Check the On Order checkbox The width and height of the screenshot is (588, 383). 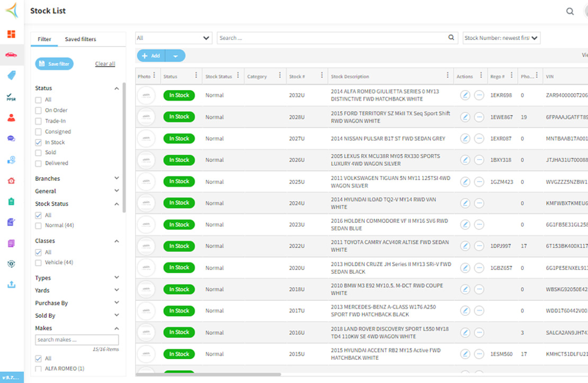pyautogui.click(x=38, y=110)
